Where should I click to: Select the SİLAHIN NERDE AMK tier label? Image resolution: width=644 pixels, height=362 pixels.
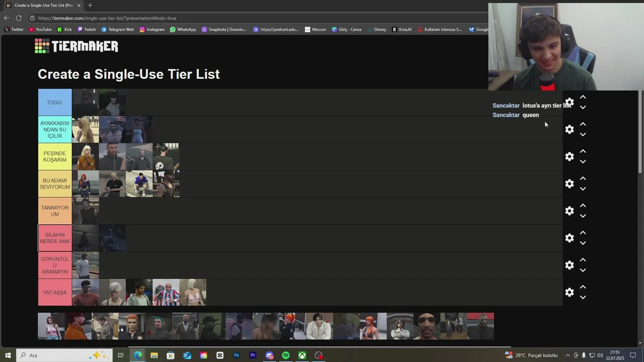click(x=55, y=238)
